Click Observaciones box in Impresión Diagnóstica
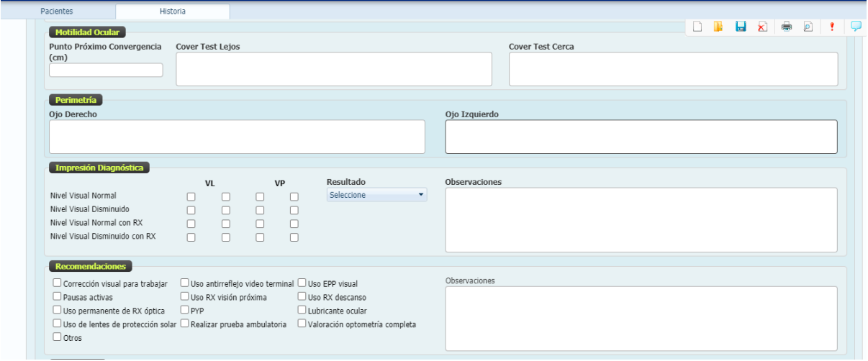Viewport: 868px width, 361px height. coord(641,220)
